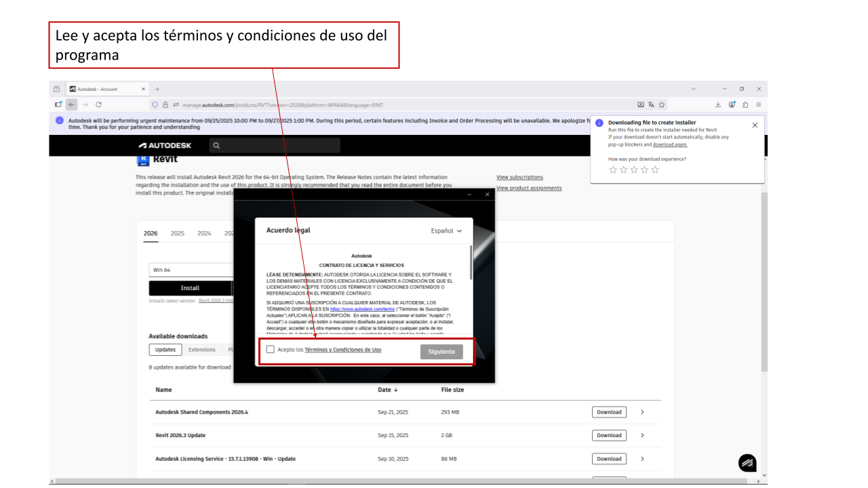The height and width of the screenshot is (488, 868).
Task: Select the Updates downloads tab
Action: [x=165, y=350]
